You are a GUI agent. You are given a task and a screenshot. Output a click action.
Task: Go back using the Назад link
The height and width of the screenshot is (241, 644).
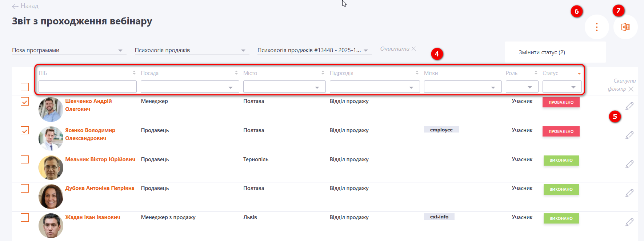(x=25, y=6)
